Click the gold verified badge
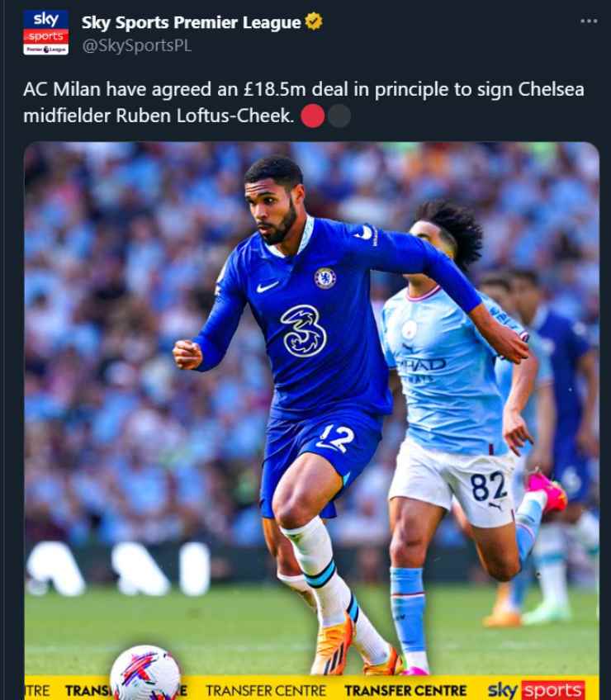The height and width of the screenshot is (700, 611). 314,21
